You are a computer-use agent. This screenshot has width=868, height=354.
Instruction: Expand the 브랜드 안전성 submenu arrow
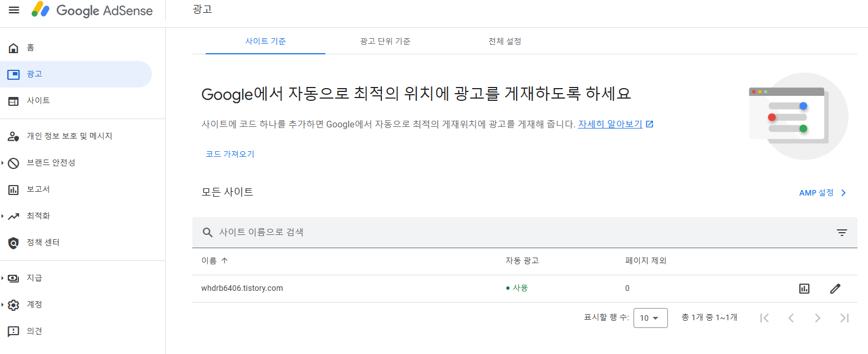2,163
